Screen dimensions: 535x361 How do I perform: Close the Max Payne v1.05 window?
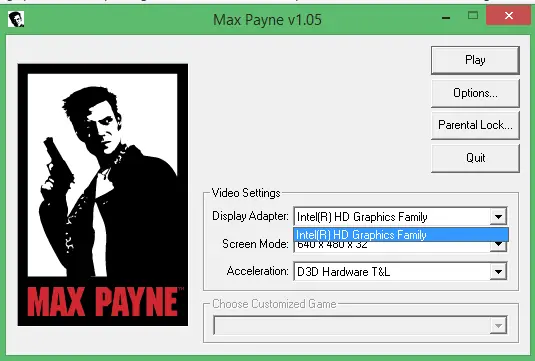coord(509,15)
